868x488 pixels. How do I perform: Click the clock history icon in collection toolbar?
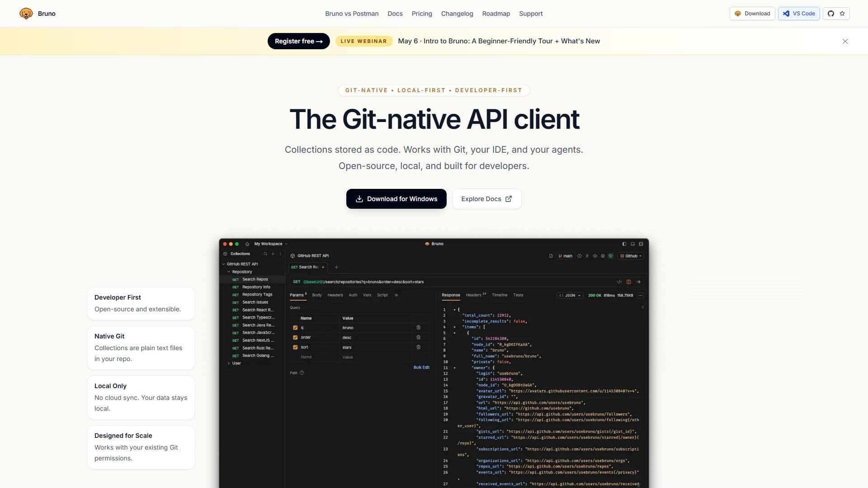(x=580, y=256)
